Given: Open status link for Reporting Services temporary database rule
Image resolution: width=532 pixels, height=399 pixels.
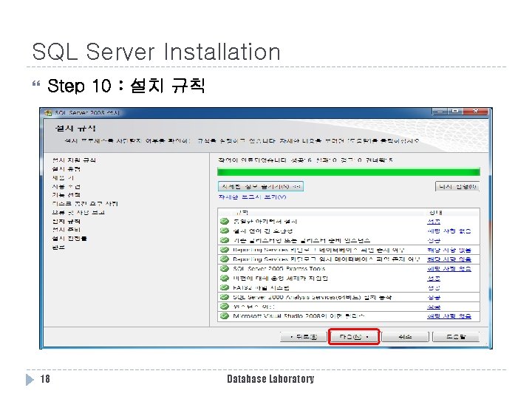Looking at the screenshot, I should (x=449, y=259).
